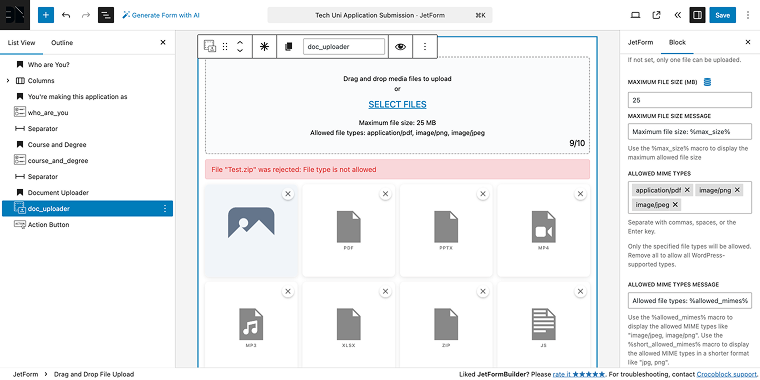The width and height of the screenshot is (760, 380).
Task: Click the PDF file icon
Action: 348,227
